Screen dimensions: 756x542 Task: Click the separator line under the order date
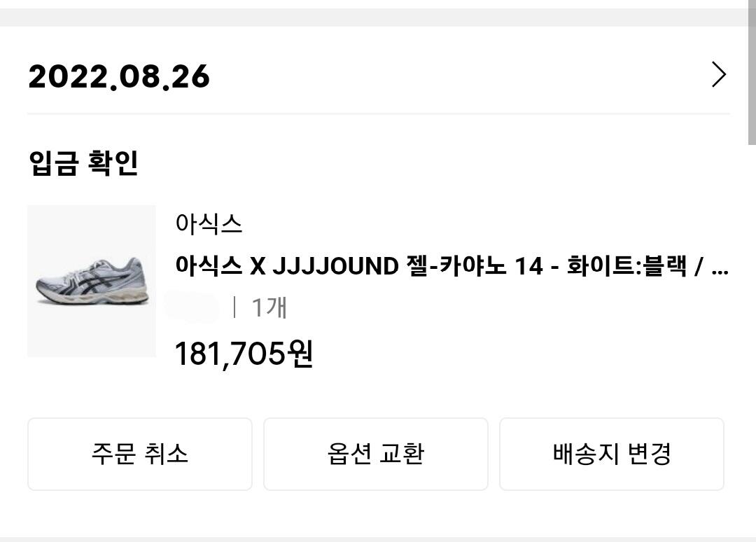pos(378,113)
